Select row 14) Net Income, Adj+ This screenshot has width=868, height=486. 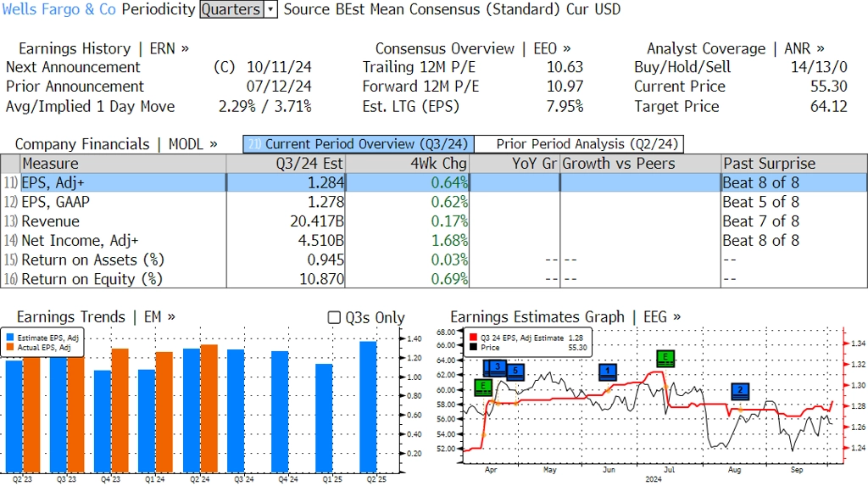click(434, 241)
